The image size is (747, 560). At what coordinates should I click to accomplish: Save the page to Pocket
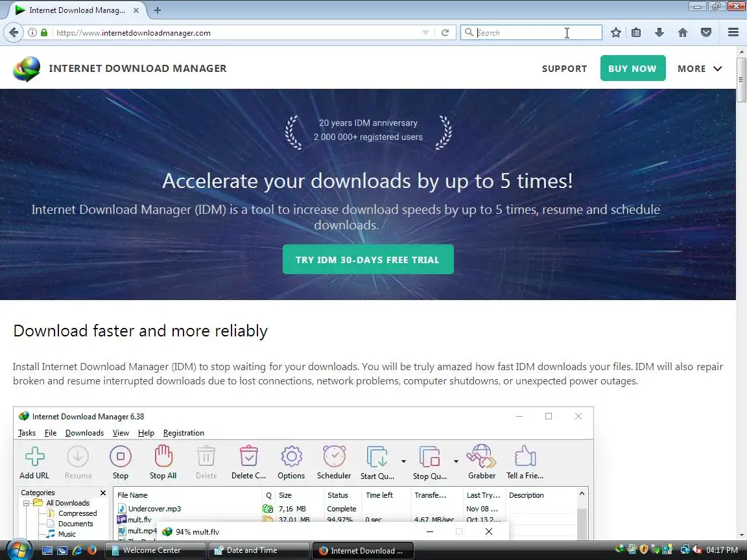[x=706, y=33]
